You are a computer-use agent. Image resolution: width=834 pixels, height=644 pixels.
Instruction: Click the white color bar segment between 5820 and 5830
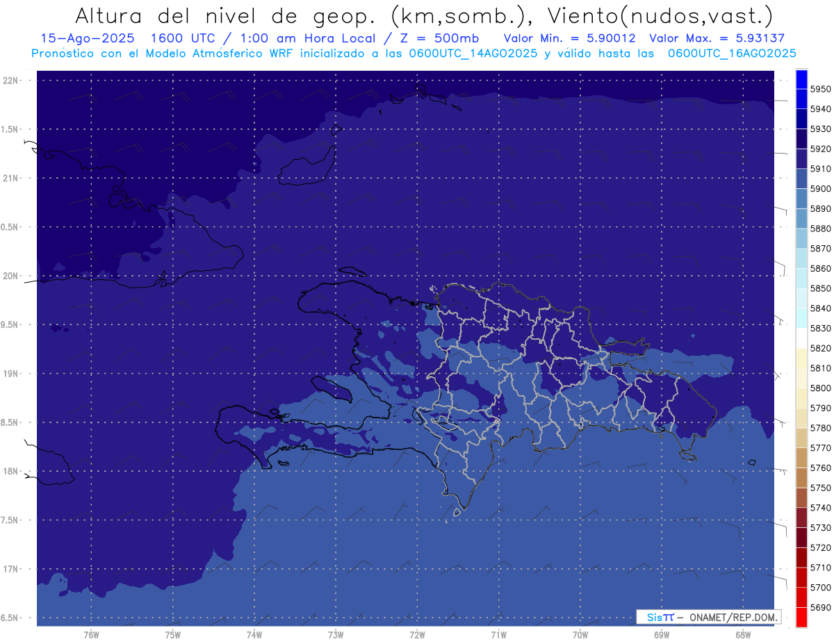tap(801, 338)
